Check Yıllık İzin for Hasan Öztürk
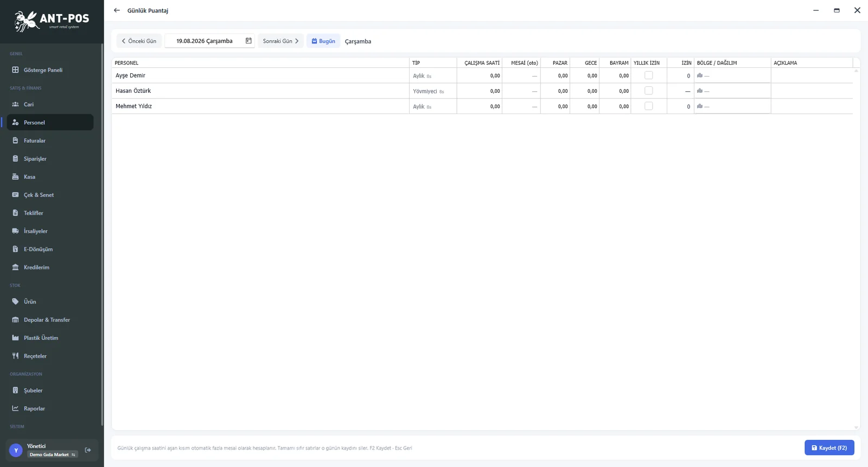The height and width of the screenshot is (467, 868). pyautogui.click(x=648, y=91)
